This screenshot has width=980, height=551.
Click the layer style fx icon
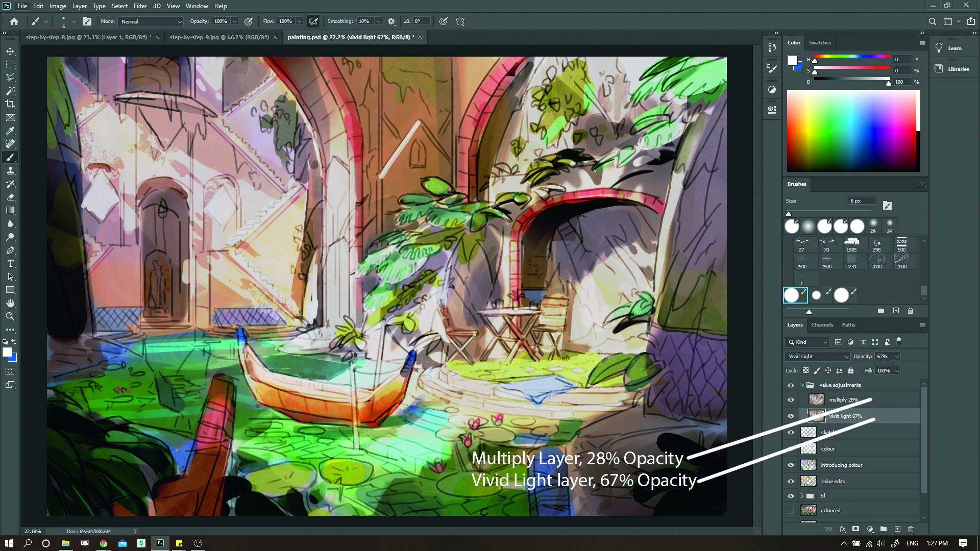[x=842, y=529]
